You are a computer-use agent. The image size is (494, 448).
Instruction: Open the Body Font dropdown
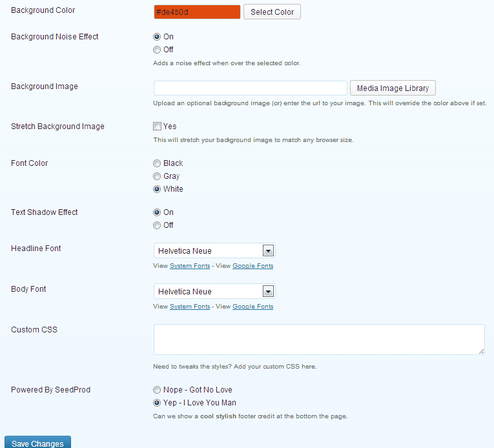coord(214,291)
